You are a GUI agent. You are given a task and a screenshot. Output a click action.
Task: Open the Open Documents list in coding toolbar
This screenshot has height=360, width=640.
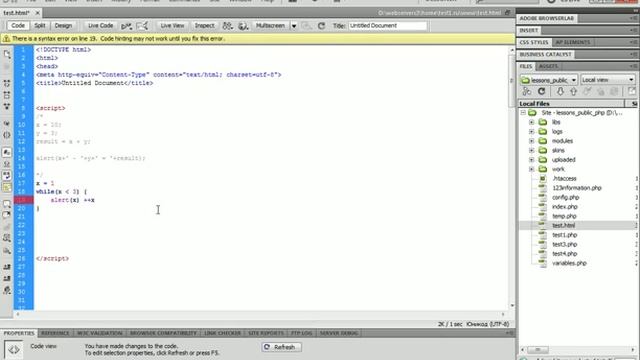(x=7, y=54)
